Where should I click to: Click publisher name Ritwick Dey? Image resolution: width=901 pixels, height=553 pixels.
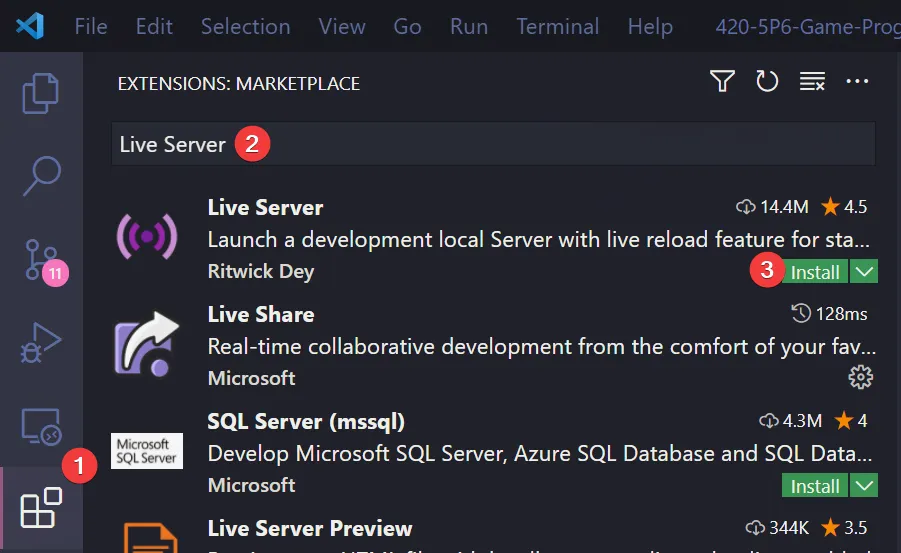point(261,271)
